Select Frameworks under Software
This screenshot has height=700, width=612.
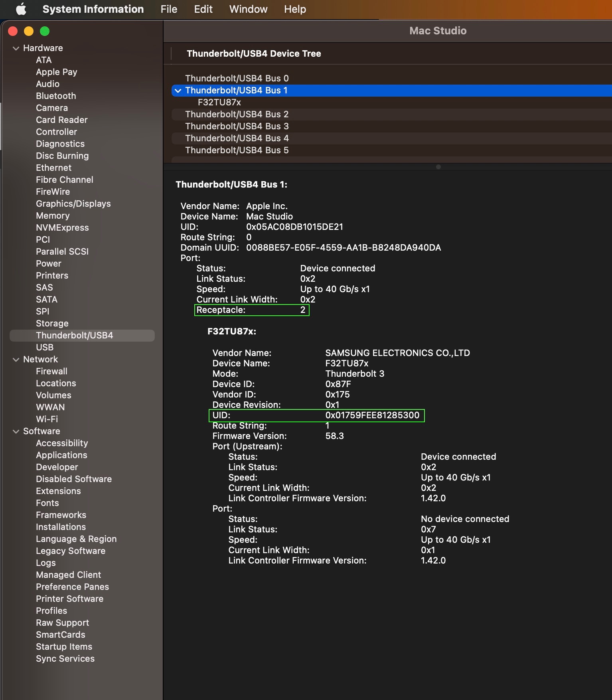pyautogui.click(x=61, y=515)
